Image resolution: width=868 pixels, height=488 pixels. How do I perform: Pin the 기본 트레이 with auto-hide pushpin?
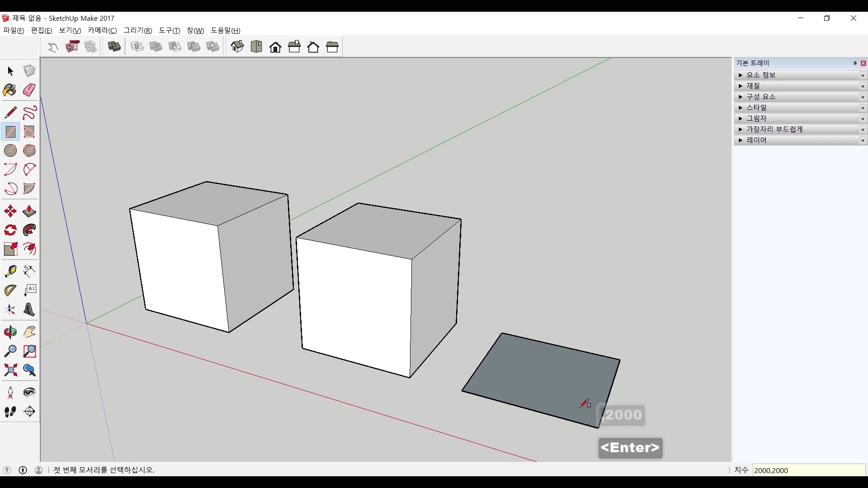pyautogui.click(x=855, y=63)
